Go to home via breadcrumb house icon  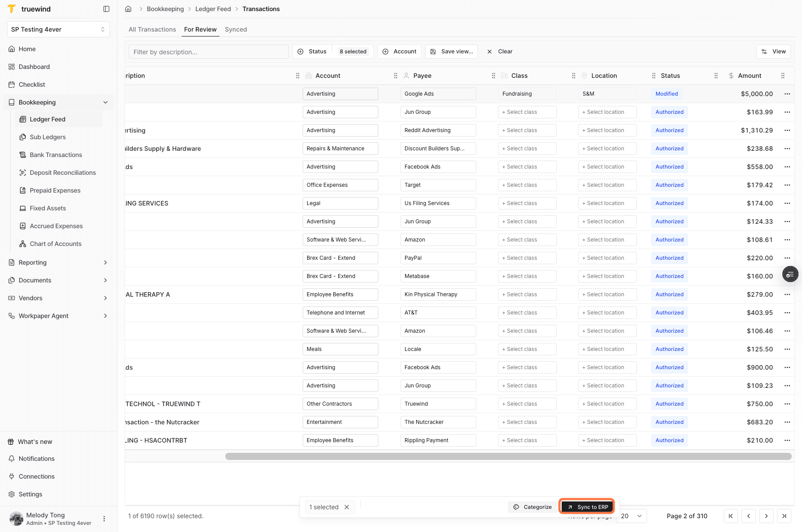point(128,9)
